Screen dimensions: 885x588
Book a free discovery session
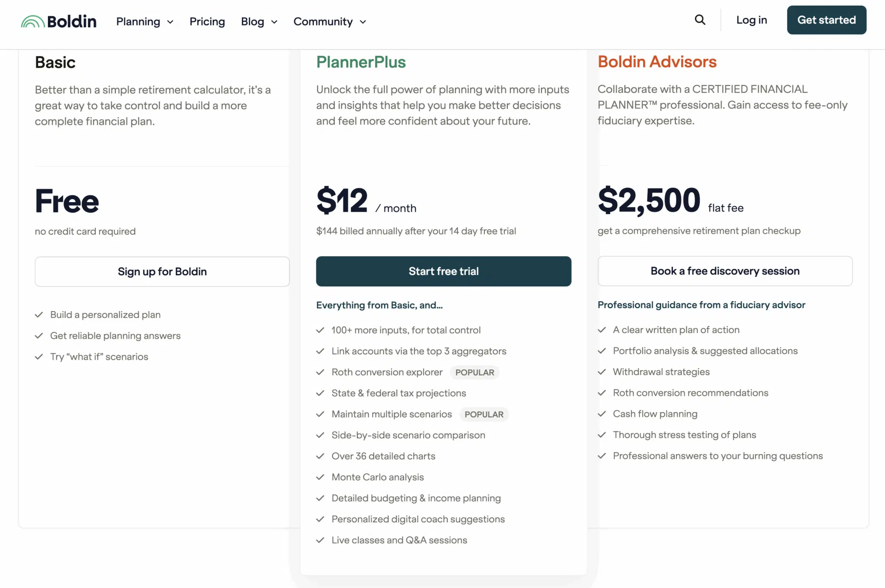[725, 271]
